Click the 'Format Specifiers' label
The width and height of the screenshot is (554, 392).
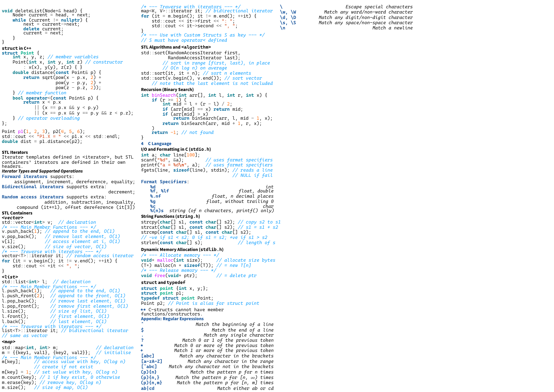pos(164,182)
